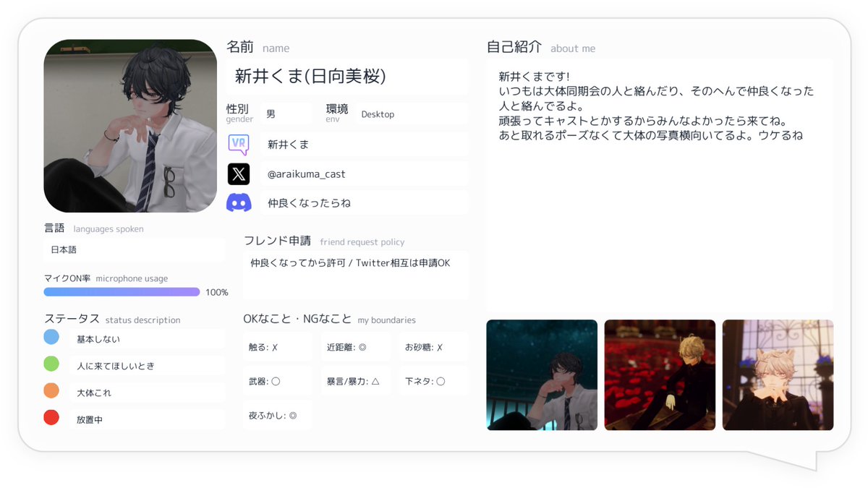
Task: Open the red flower field thumbnail
Action: coord(660,375)
